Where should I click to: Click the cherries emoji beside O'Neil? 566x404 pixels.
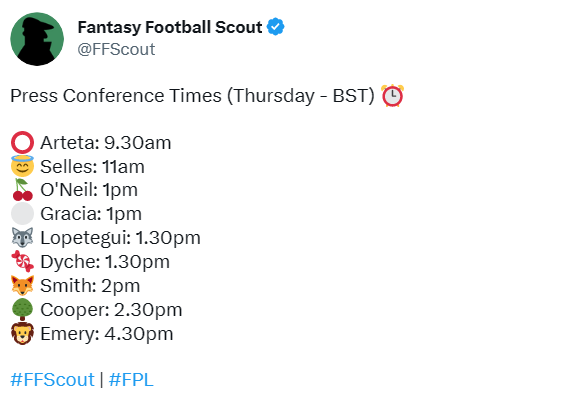pyautogui.click(x=22, y=190)
